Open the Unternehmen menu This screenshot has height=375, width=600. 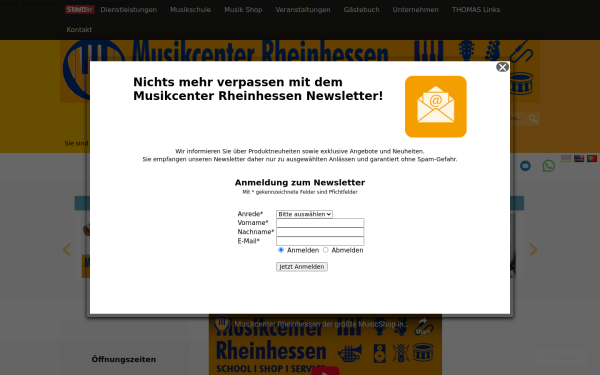[x=416, y=10]
